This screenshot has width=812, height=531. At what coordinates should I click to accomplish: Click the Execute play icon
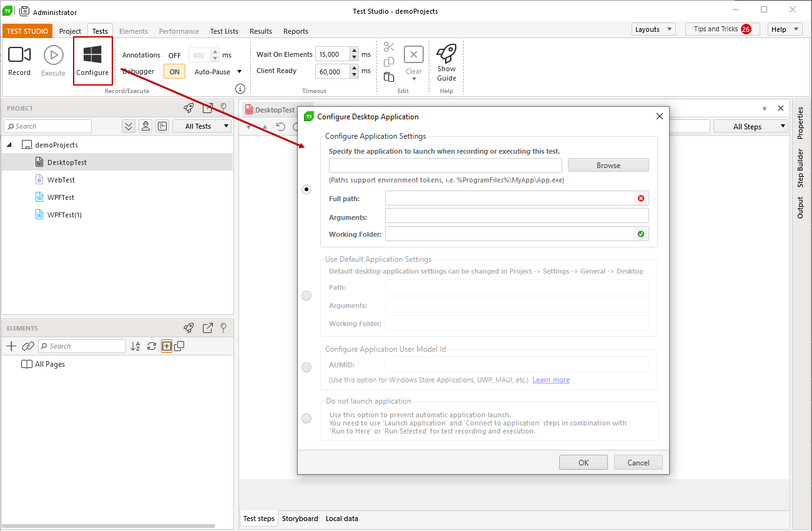tap(53, 55)
